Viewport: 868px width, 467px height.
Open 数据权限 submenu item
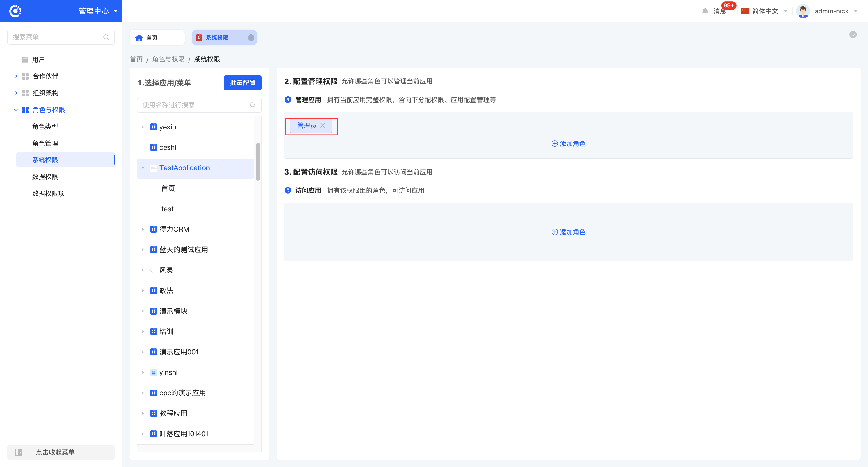tap(45, 177)
